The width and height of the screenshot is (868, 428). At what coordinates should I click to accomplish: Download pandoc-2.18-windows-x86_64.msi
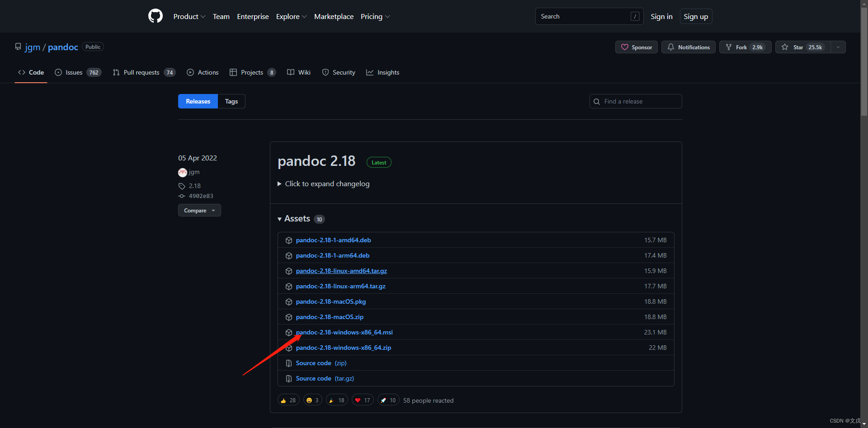click(x=344, y=332)
